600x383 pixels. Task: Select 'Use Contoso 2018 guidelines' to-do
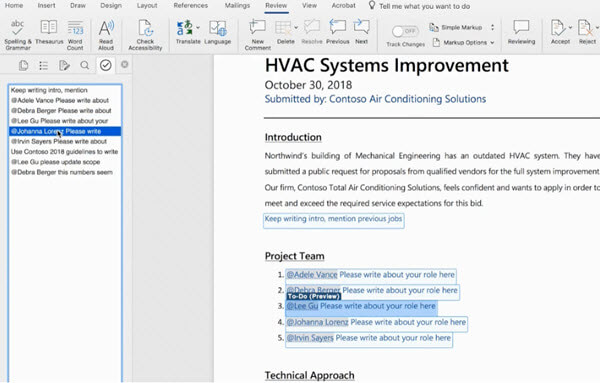[x=65, y=152]
